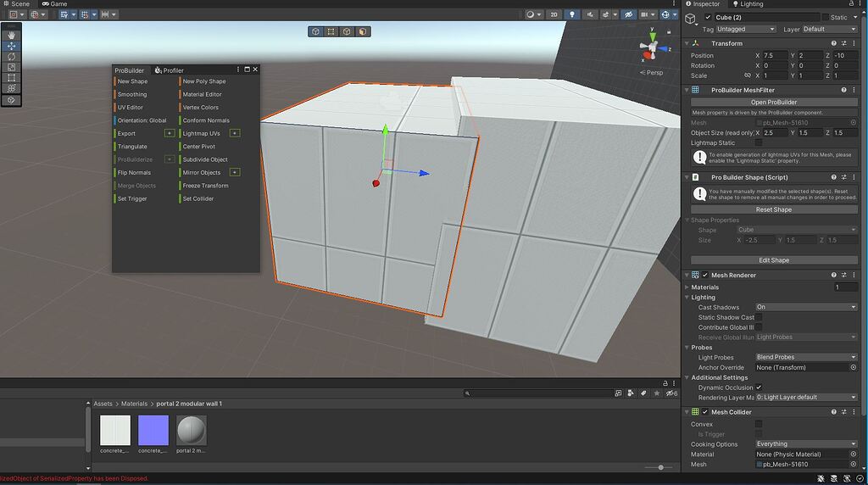868x485 pixels.
Task: Open Export options plus button
Action: tap(170, 133)
